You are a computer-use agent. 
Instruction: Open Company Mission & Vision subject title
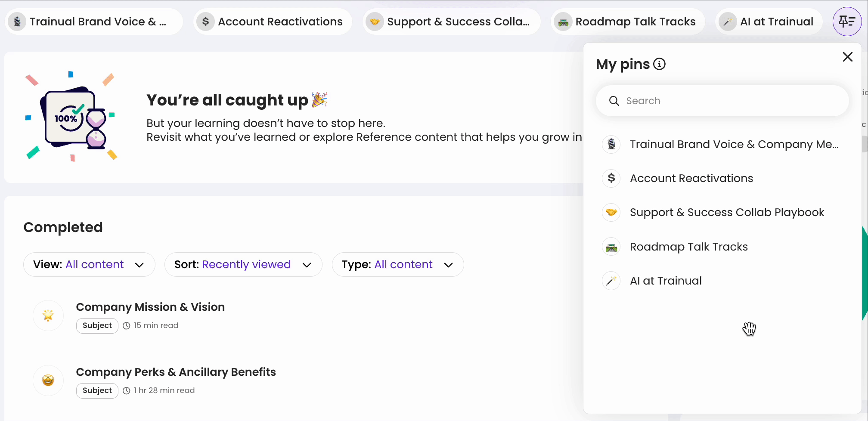pos(150,307)
